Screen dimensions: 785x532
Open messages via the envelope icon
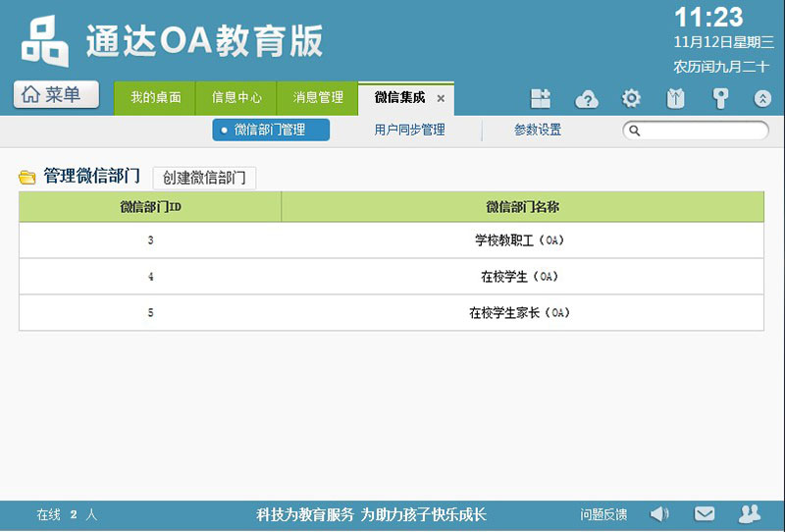(x=705, y=513)
